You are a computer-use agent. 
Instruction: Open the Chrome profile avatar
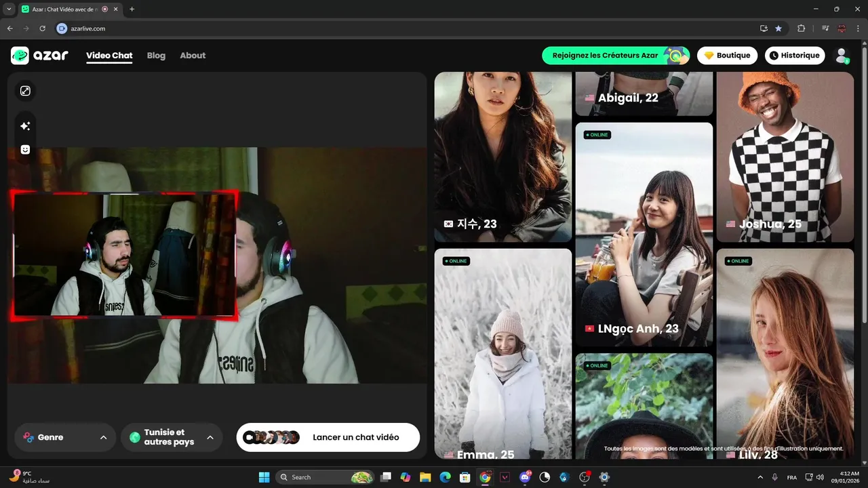pyautogui.click(x=842, y=28)
